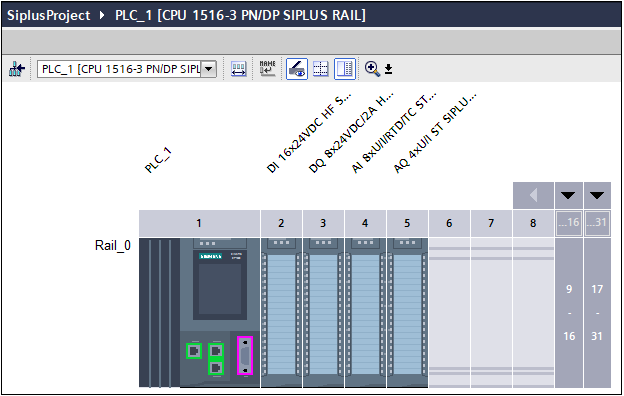Click the NAME module label icon
Screen dimensions: 624x396
coord(267,68)
